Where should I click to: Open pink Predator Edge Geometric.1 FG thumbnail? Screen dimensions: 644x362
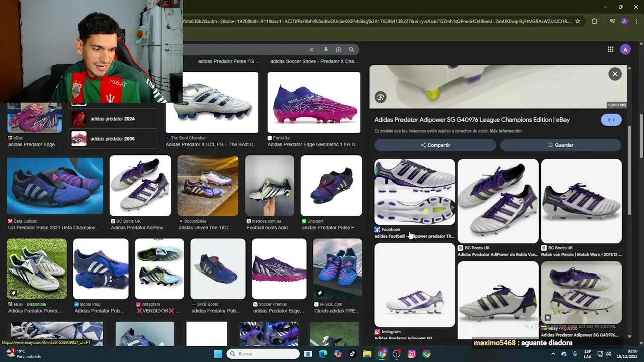click(x=314, y=103)
